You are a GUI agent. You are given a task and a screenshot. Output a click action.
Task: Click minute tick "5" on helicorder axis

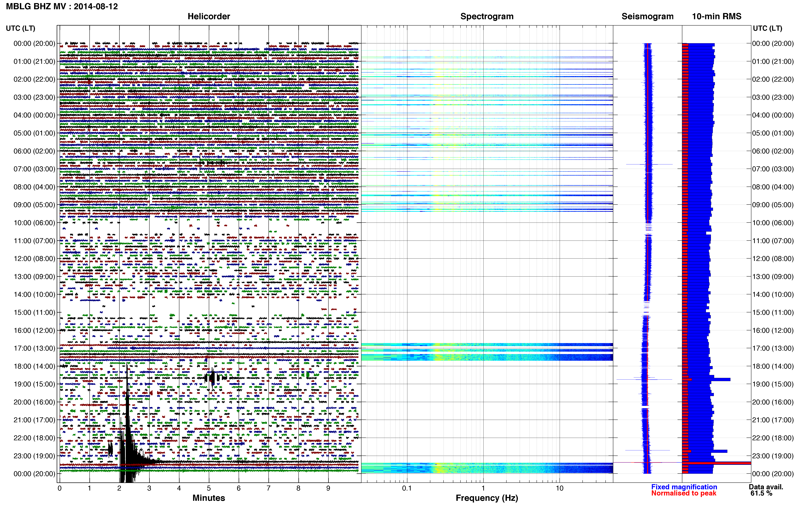point(209,488)
